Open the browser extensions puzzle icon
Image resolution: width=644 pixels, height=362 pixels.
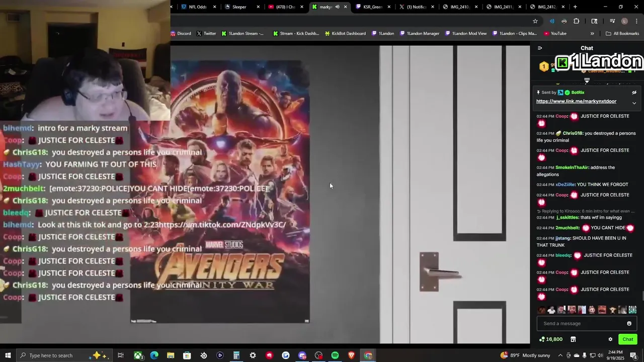pyautogui.click(x=577, y=21)
